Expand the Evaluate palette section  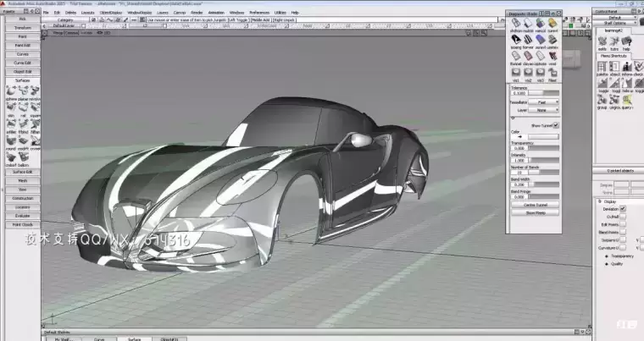click(x=23, y=216)
